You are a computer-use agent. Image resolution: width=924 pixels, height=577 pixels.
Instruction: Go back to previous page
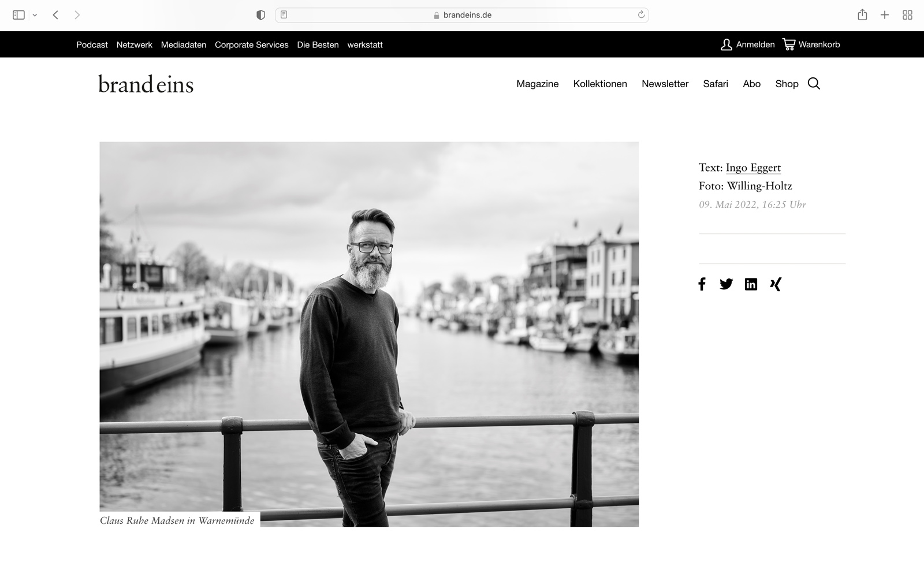point(55,15)
